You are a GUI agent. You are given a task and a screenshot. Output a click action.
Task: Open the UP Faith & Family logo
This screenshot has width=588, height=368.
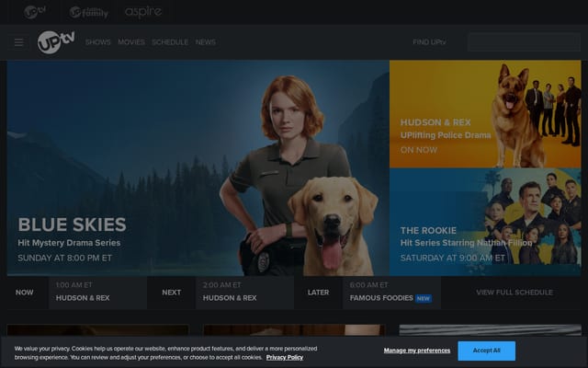pos(89,12)
